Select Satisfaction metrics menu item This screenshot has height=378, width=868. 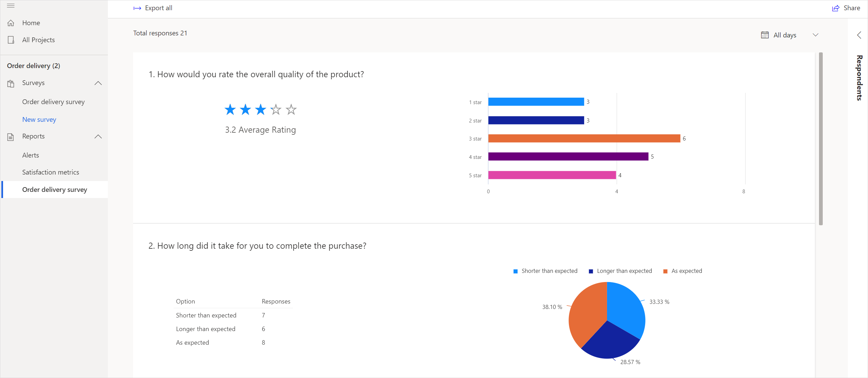tap(50, 172)
